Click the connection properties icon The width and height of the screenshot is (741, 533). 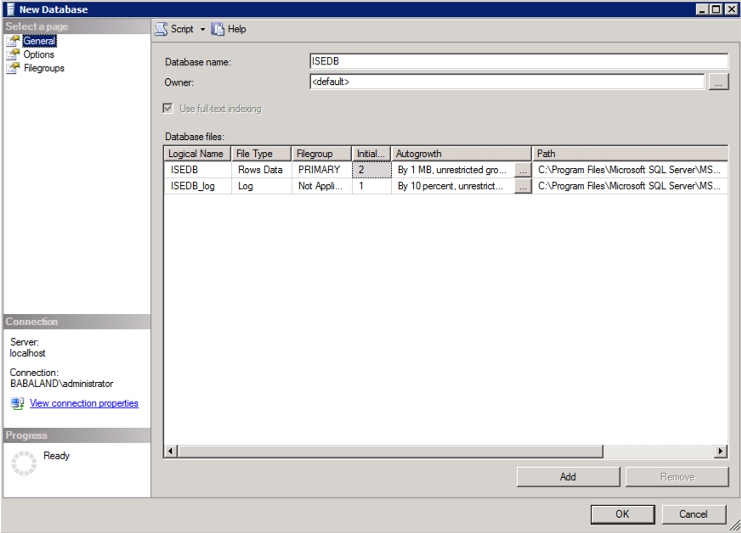coord(17,404)
